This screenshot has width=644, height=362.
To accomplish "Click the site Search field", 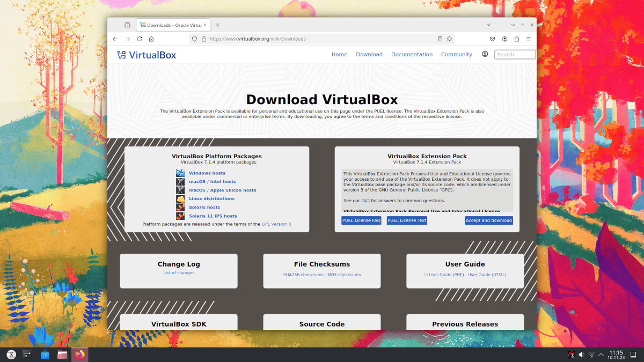I will [x=515, y=54].
